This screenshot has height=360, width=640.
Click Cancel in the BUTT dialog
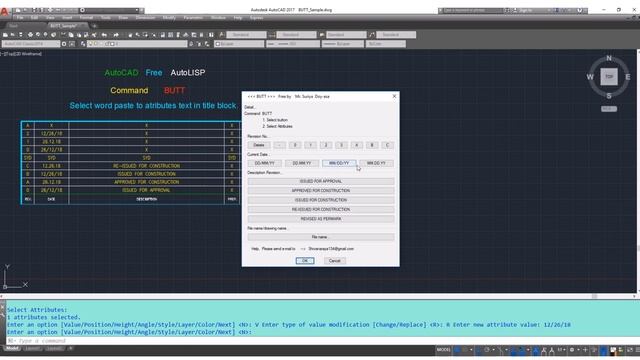[335, 261]
